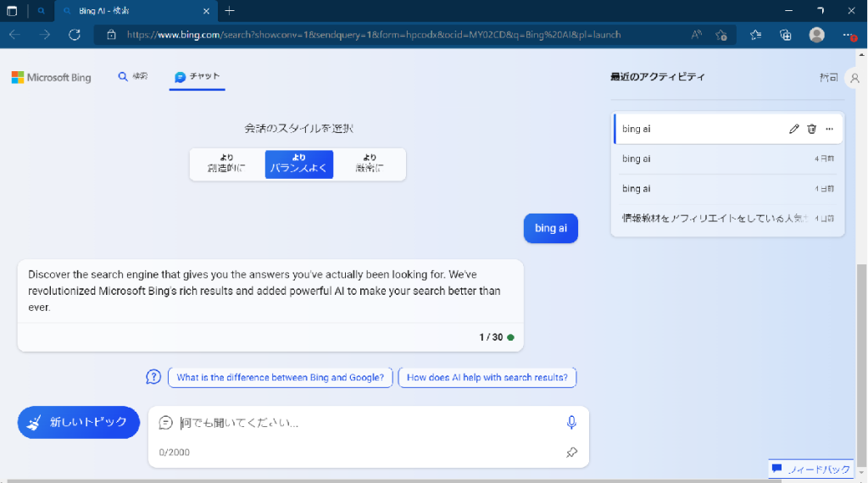Click the browser back arrow
This screenshot has height=483, width=868.
point(15,35)
